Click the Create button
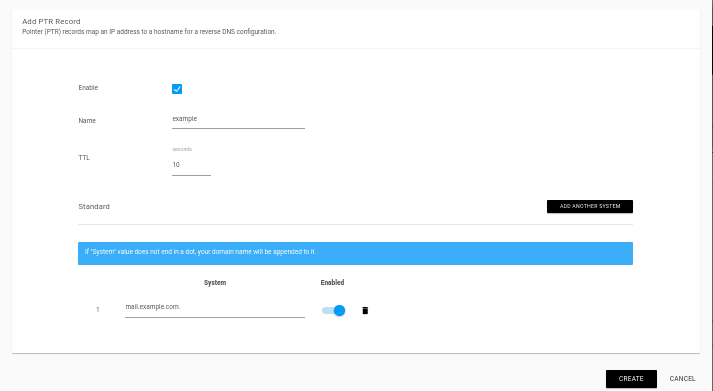The image size is (713, 391). 631,379
